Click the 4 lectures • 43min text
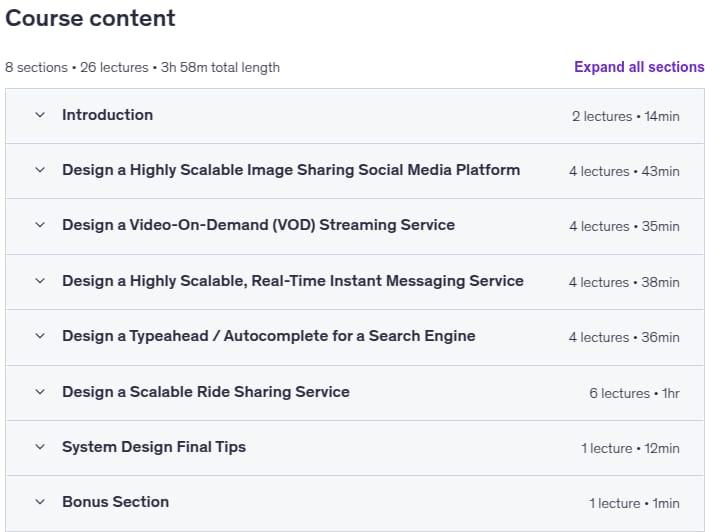The height and width of the screenshot is (532, 705). (624, 171)
